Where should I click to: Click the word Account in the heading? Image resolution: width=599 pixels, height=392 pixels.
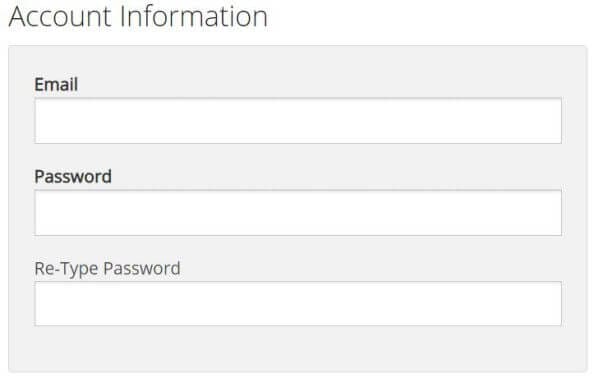[x=60, y=16]
